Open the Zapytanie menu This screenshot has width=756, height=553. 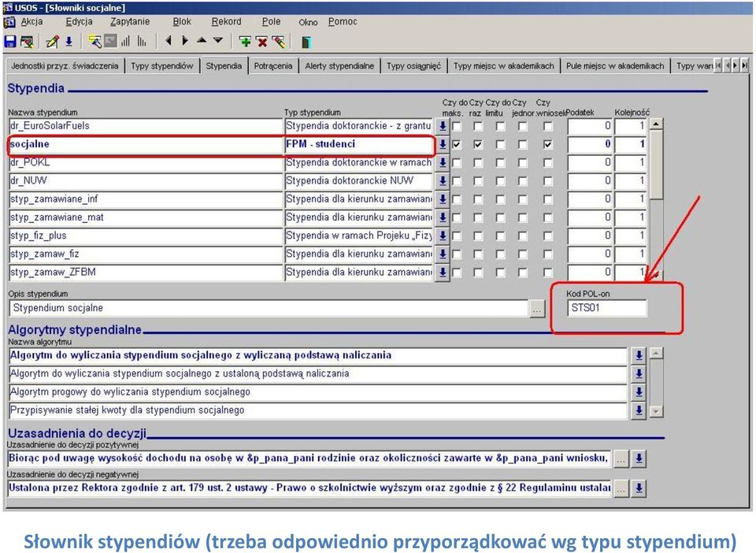[130, 22]
